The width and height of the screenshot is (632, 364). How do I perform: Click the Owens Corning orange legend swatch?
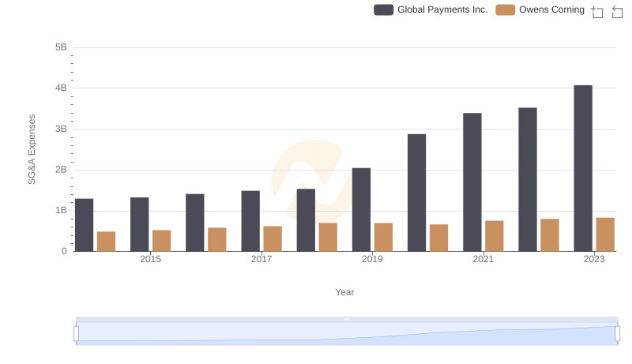point(505,9)
